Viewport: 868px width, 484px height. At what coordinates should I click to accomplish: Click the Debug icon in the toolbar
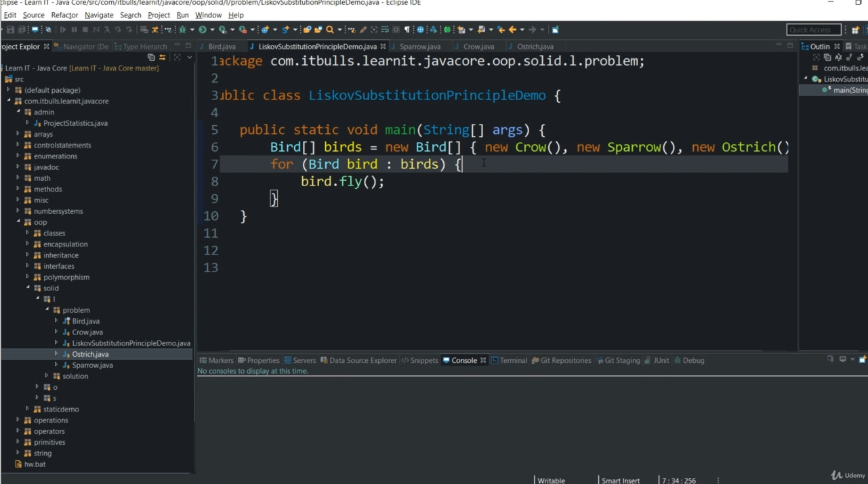pyautogui.click(x=184, y=30)
